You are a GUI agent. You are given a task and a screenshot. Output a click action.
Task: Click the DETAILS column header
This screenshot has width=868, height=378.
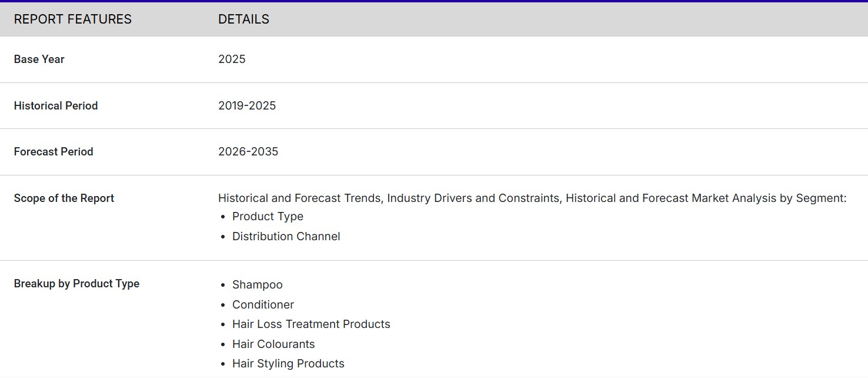pos(243,19)
